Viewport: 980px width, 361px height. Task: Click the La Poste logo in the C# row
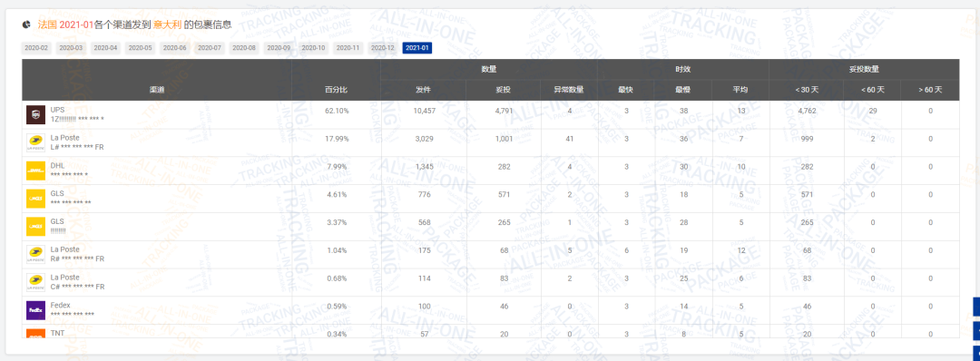point(35,282)
